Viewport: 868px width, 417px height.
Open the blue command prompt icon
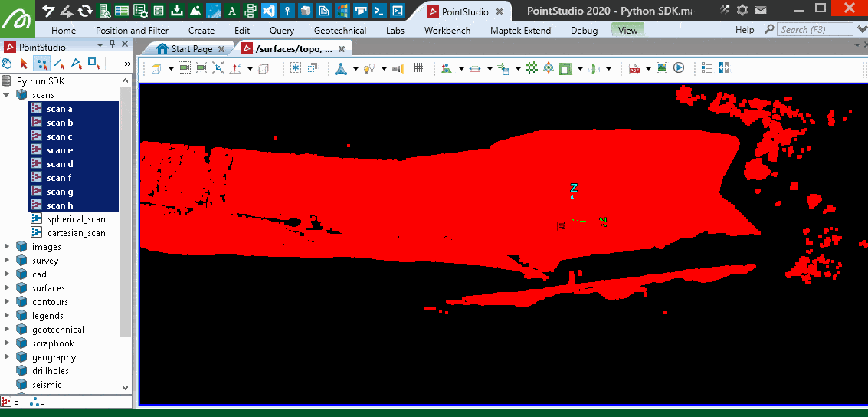point(378,11)
